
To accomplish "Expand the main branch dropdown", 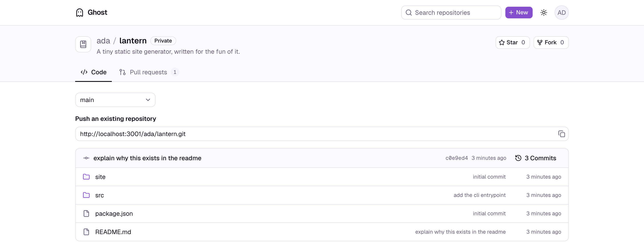I will point(115,100).
